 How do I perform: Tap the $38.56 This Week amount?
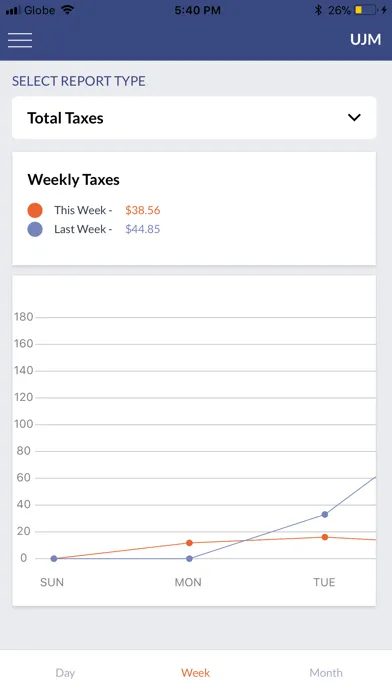point(143,210)
